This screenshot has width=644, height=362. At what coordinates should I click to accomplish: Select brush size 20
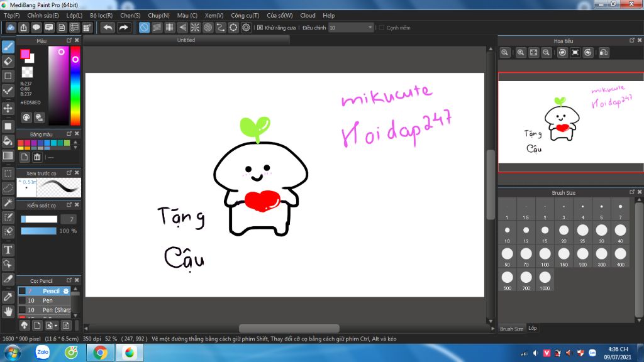[x=564, y=233]
